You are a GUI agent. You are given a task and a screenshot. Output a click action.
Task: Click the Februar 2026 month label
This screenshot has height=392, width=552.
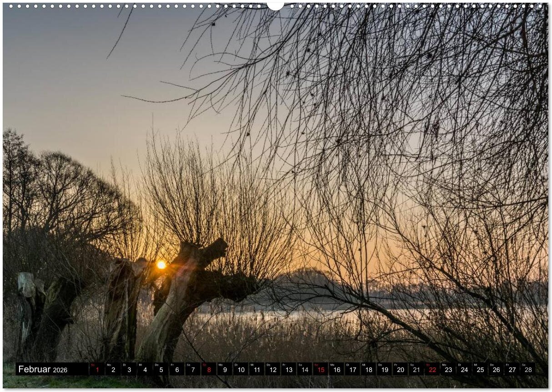click(43, 369)
